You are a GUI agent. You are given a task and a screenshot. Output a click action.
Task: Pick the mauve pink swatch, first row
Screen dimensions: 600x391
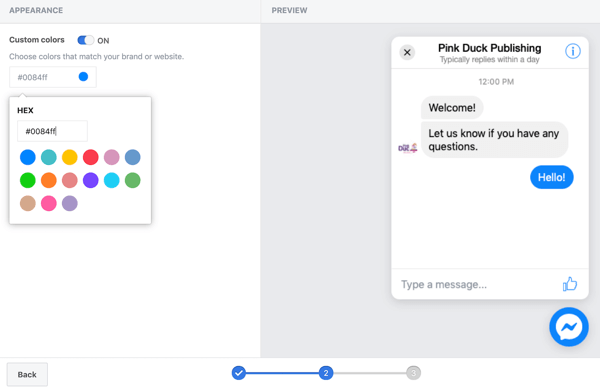tap(112, 157)
